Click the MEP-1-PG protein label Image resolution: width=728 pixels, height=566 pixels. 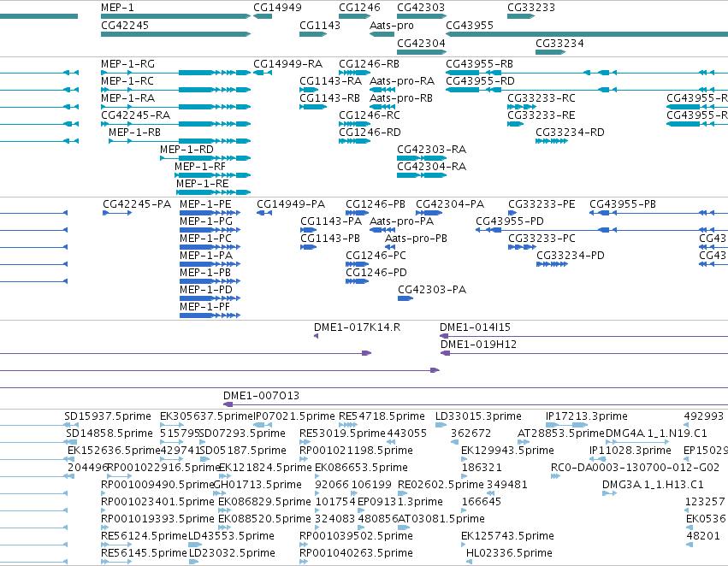pyautogui.click(x=206, y=221)
